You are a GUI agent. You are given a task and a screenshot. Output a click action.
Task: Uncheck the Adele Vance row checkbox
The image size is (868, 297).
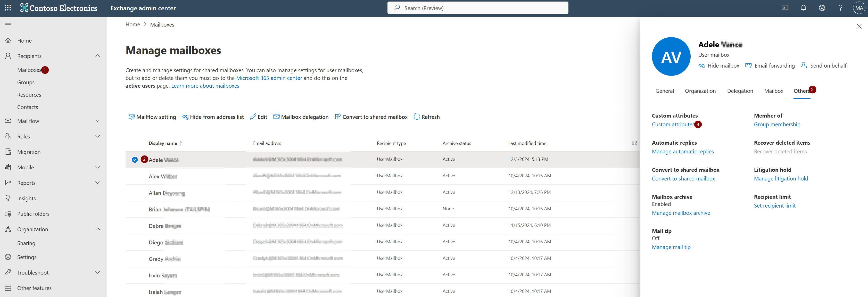tap(135, 159)
